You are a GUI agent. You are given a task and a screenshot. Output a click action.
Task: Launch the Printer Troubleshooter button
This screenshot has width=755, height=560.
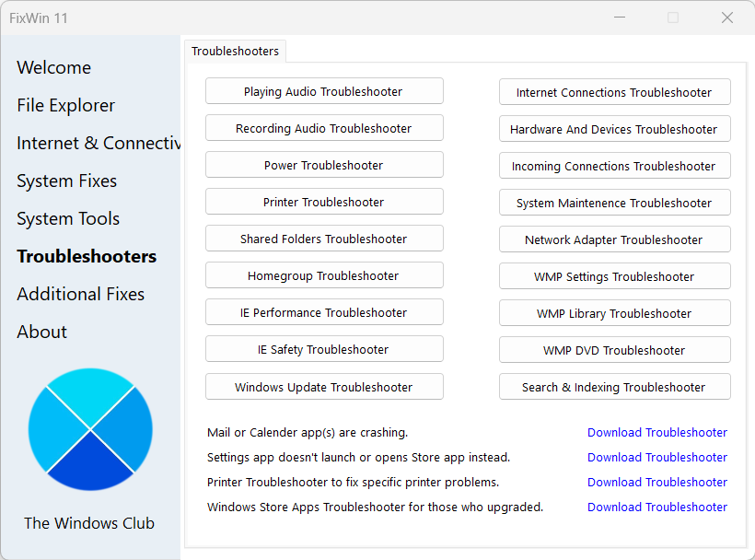pos(324,202)
